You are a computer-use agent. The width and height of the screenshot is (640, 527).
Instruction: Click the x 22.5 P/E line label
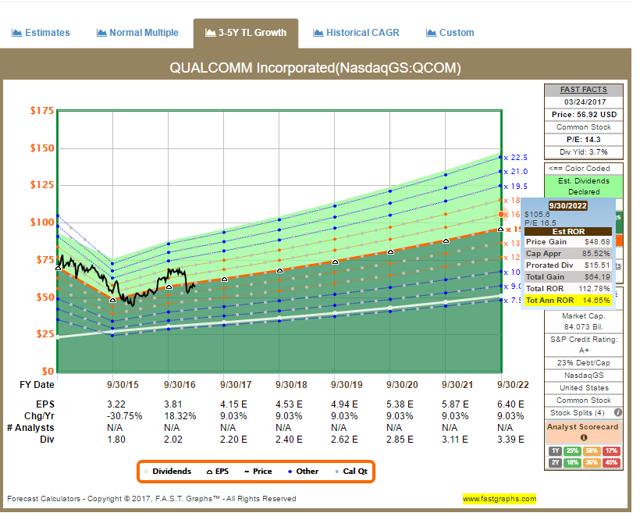pyautogui.click(x=516, y=158)
